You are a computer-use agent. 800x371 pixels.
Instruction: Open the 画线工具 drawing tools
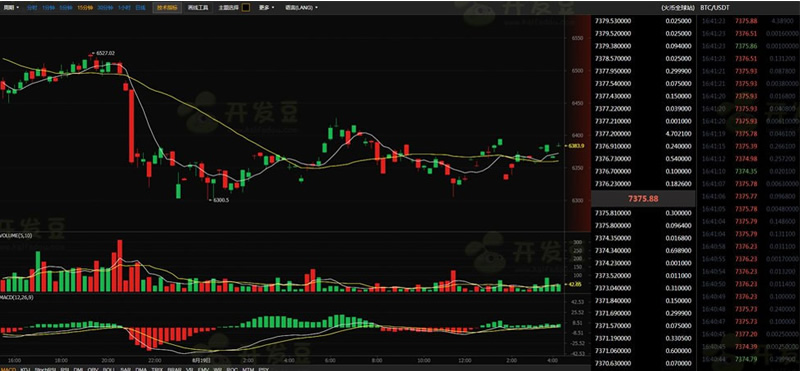197,8
